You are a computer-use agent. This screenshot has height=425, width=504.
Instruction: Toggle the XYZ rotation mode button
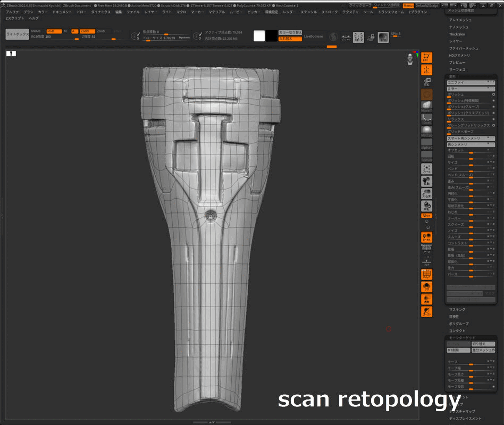(426, 216)
